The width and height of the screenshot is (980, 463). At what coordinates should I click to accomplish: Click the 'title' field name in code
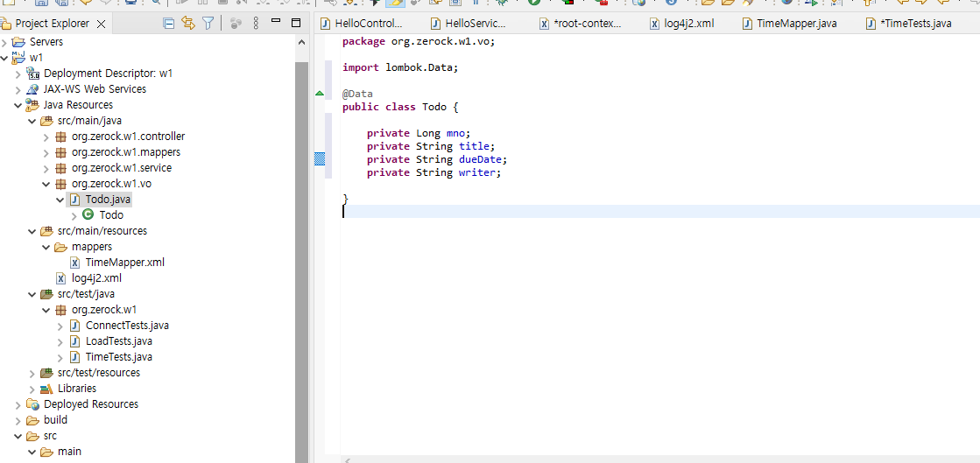click(474, 146)
